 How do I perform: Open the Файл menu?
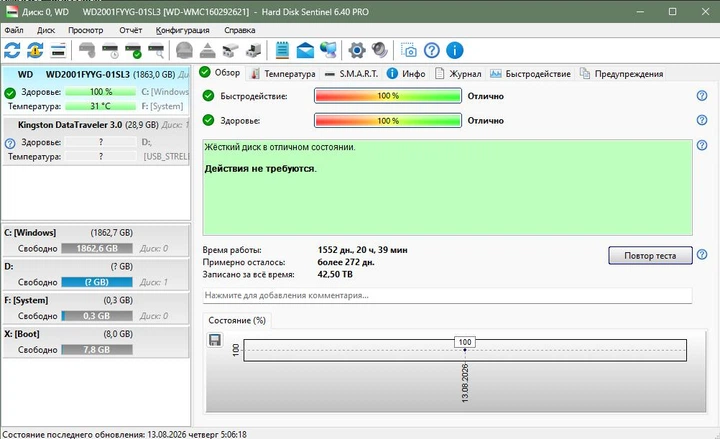click(x=14, y=30)
